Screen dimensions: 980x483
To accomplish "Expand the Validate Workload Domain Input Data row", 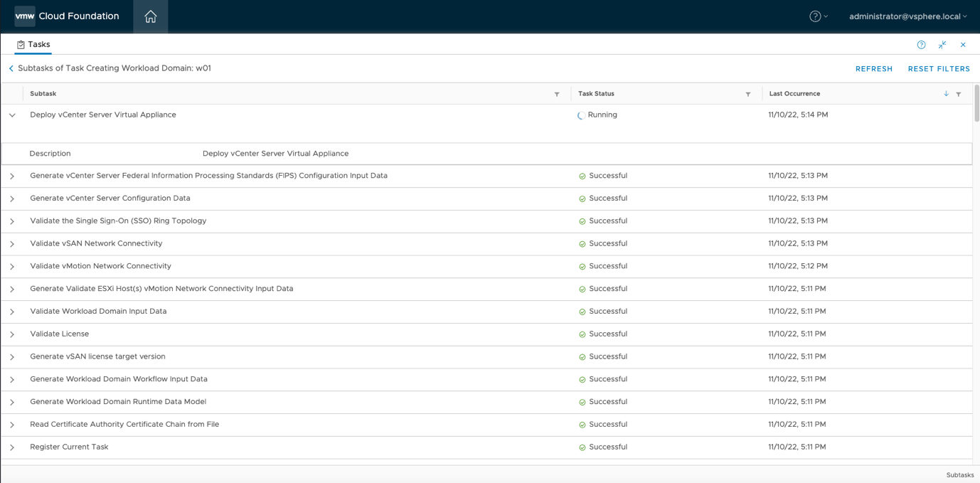I will (x=12, y=312).
